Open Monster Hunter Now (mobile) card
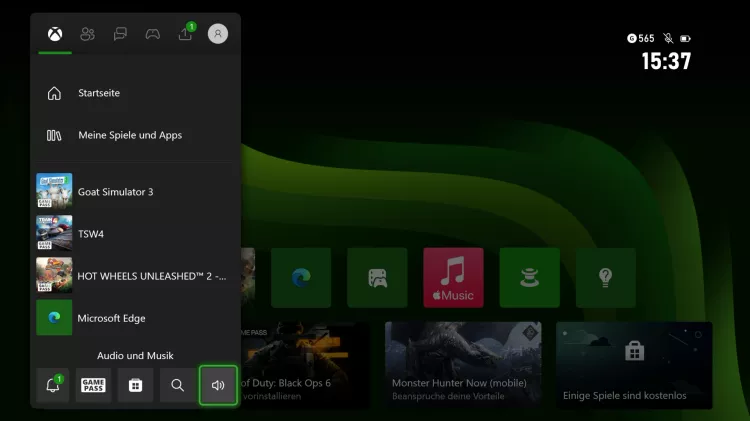Screen dimensions: 750x421 (x=463, y=366)
